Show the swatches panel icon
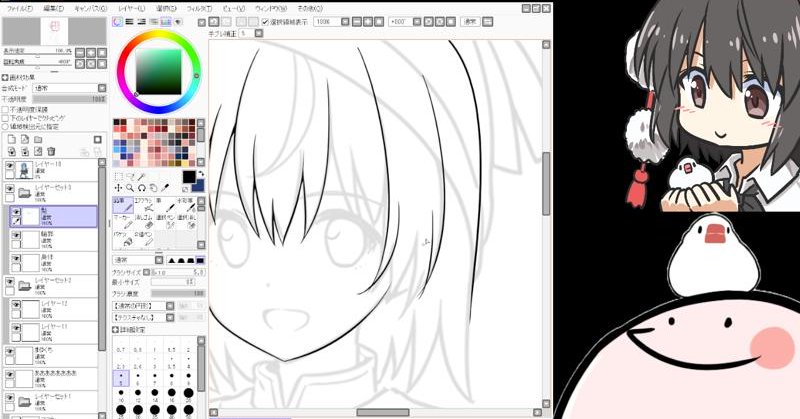This screenshot has height=419, width=800. click(165, 22)
